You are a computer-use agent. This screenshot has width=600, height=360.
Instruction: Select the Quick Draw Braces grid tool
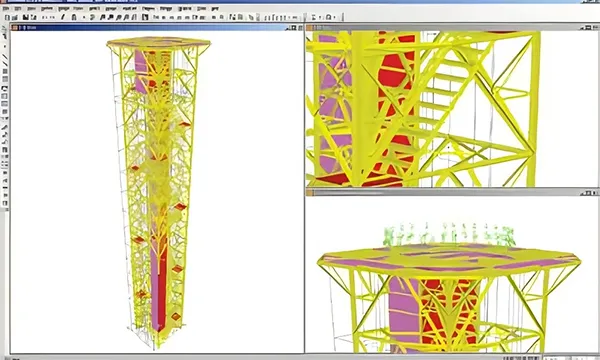[x=5, y=71]
